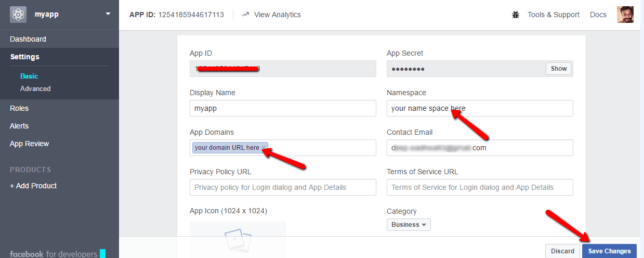Click + Add Product
Viewport: 644px width, 258px height.
point(33,186)
